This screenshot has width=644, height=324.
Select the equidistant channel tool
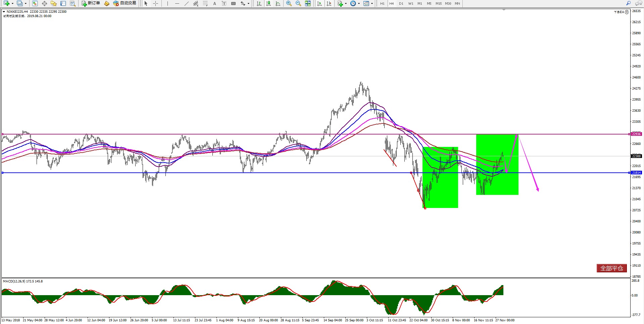click(x=196, y=3)
